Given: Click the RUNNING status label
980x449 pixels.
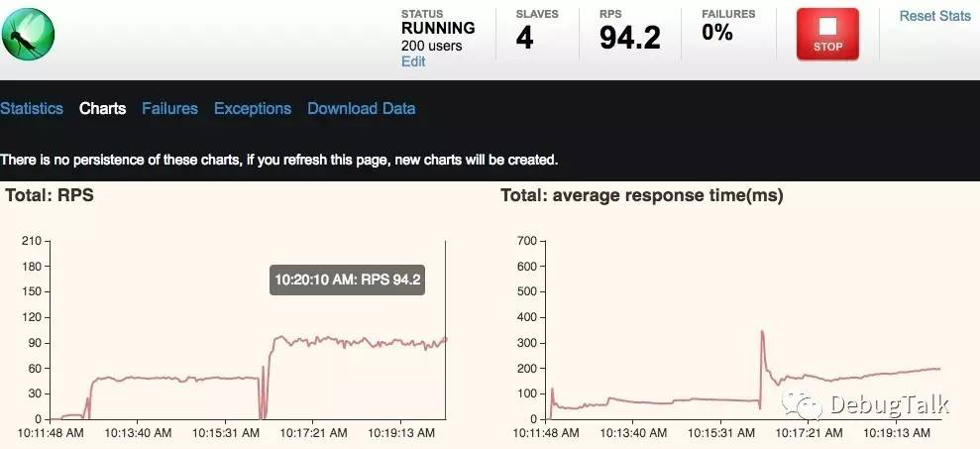Looking at the screenshot, I should point(438,28).
